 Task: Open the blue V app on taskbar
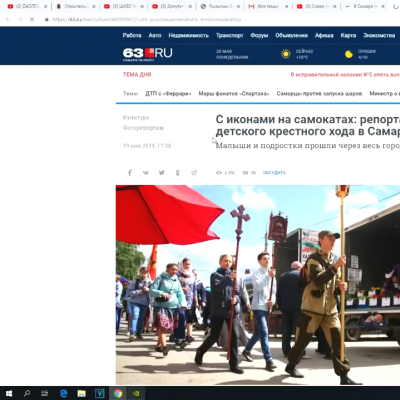pos(100,394)
